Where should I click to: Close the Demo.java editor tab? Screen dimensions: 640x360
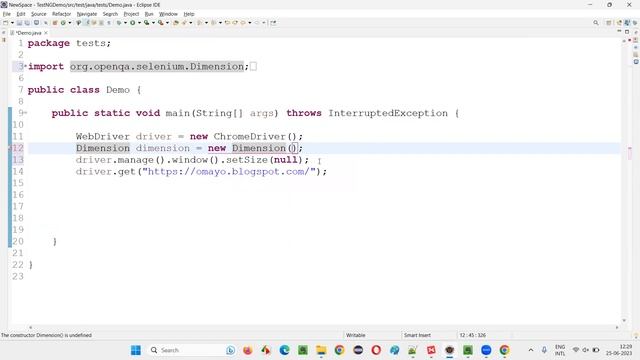46,33
